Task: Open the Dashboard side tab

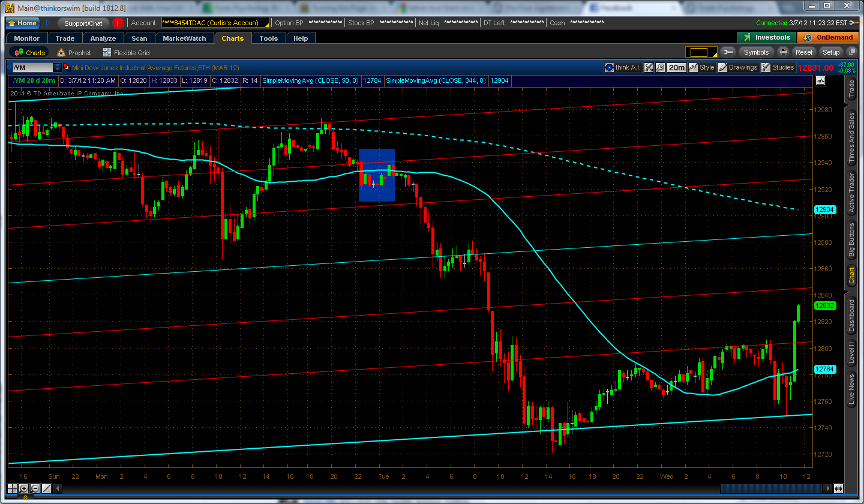Action: coord(851,315)
